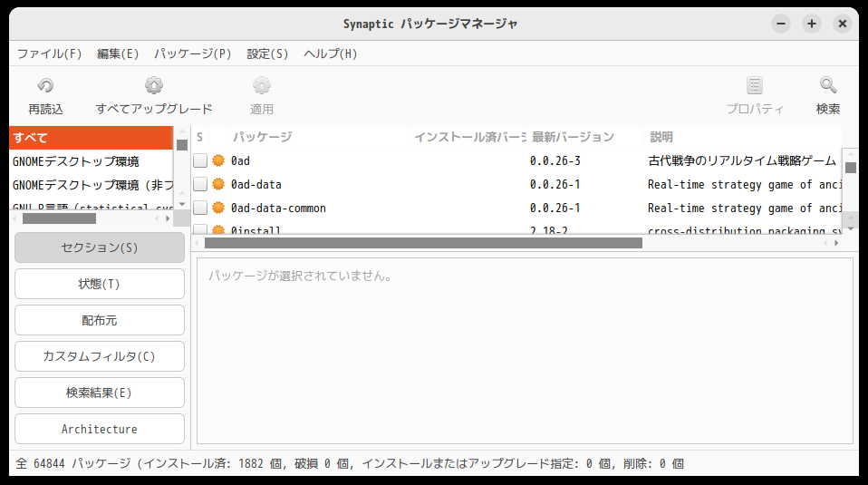Viewport: 868px width, 485px height.
Task: Click the Reload (再読込) toolbar icon
Action: click(45, 85)
